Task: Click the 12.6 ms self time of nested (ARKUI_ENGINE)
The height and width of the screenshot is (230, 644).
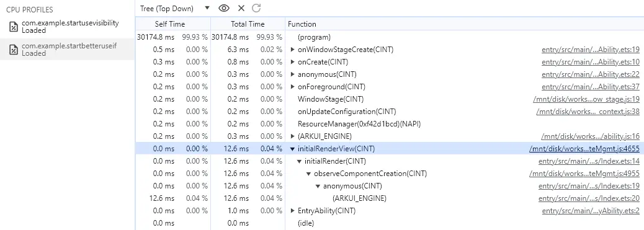Action: point(162,198)
